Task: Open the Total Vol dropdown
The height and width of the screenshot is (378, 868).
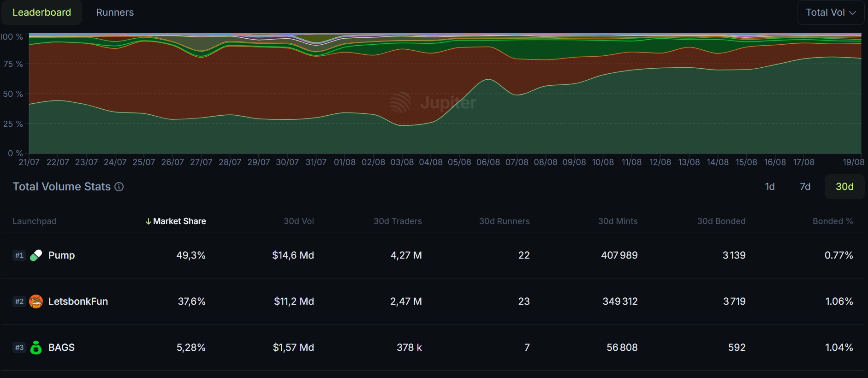Action: tap(830, 12)
